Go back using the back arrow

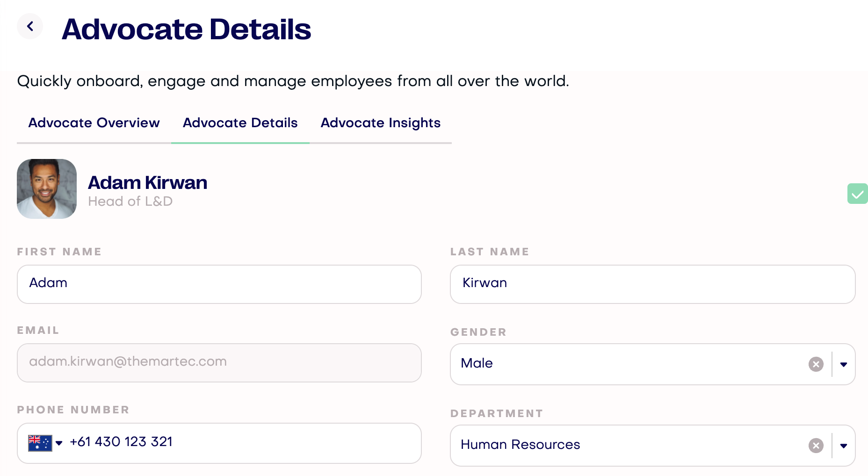coord(30,27)
